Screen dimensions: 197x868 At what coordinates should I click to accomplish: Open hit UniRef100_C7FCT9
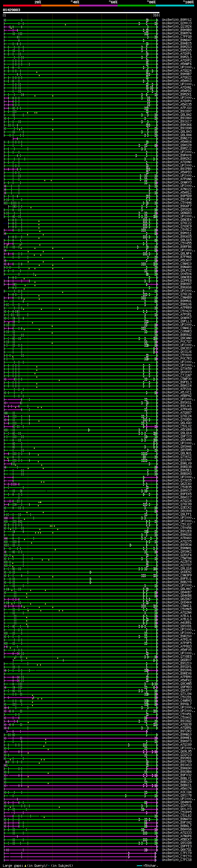(177, 853)
